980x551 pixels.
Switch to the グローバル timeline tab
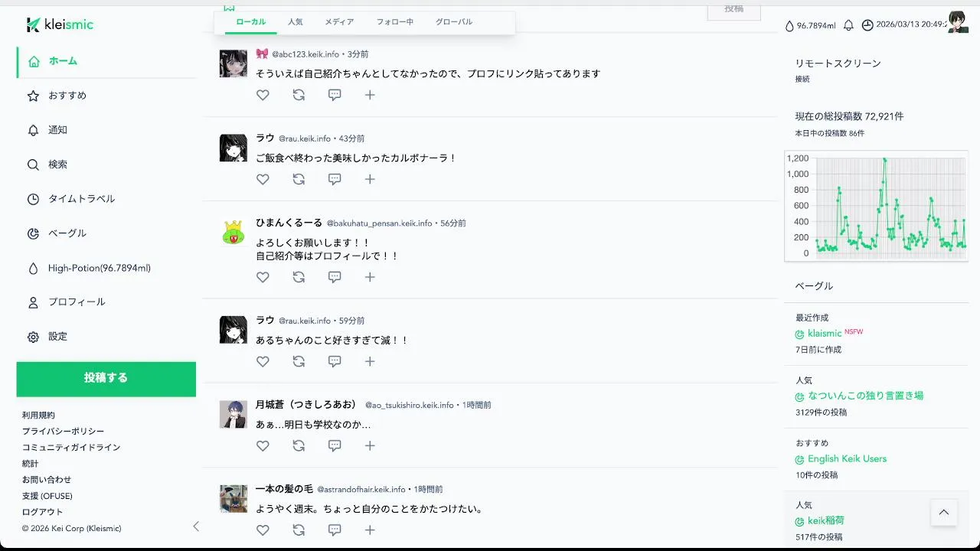(454, 22)
